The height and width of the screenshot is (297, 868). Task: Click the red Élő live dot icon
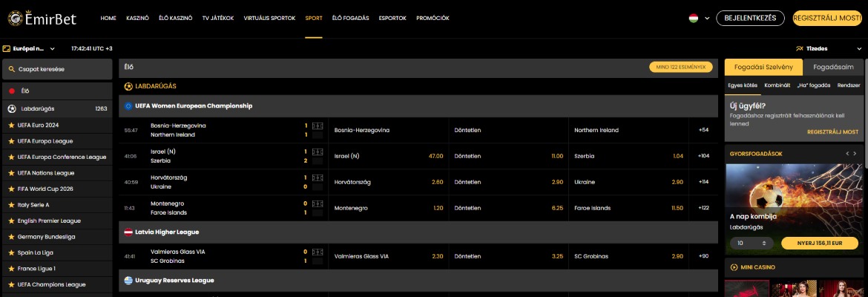12,91
